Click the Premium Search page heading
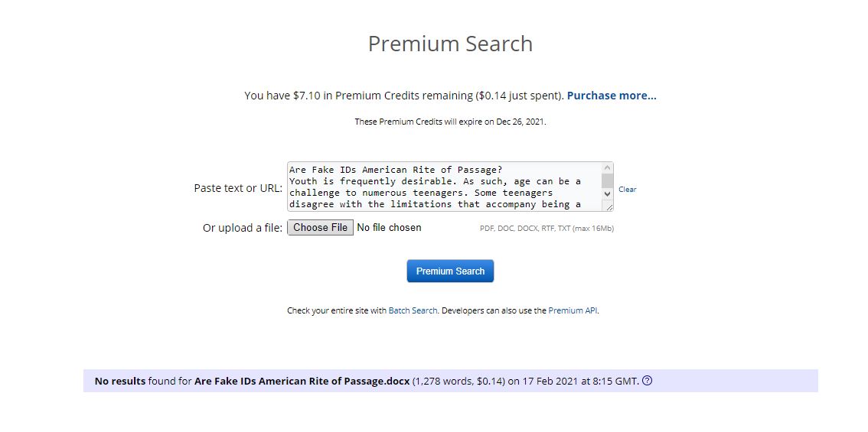The image size is (868, 432). coord(450,44)
